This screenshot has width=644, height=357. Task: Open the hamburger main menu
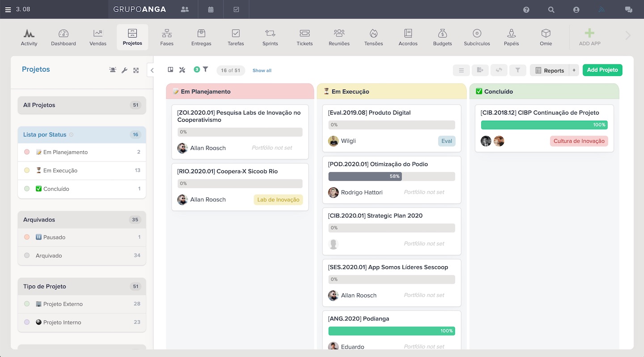click(x=8, y=9)
